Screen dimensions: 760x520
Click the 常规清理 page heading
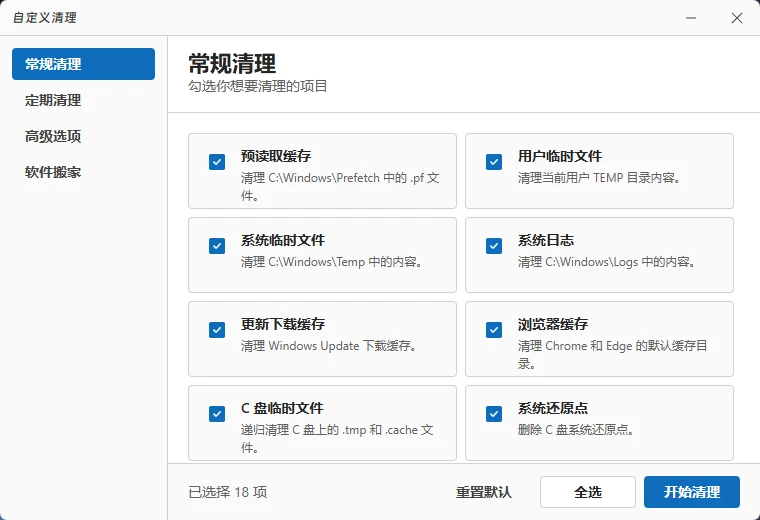[232, 63]
